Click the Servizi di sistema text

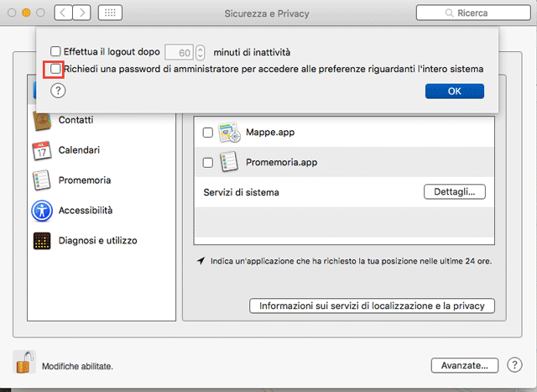pos(241,192)
